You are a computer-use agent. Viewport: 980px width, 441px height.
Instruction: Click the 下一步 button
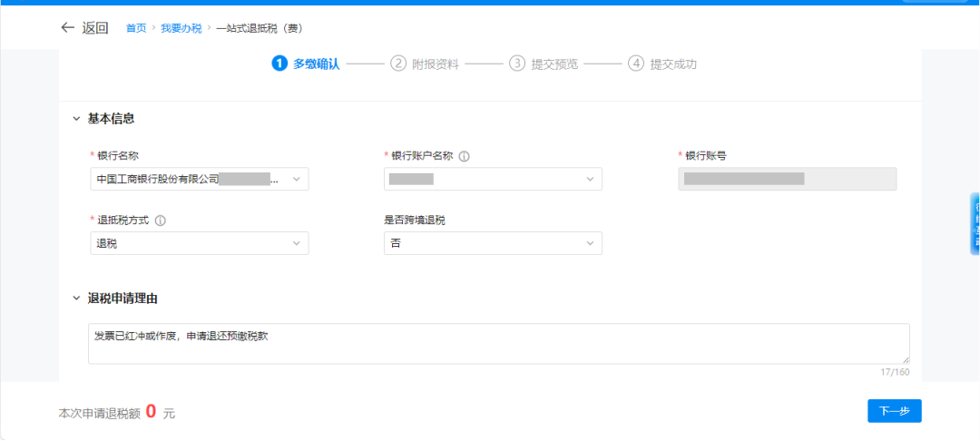coord(895,411)
